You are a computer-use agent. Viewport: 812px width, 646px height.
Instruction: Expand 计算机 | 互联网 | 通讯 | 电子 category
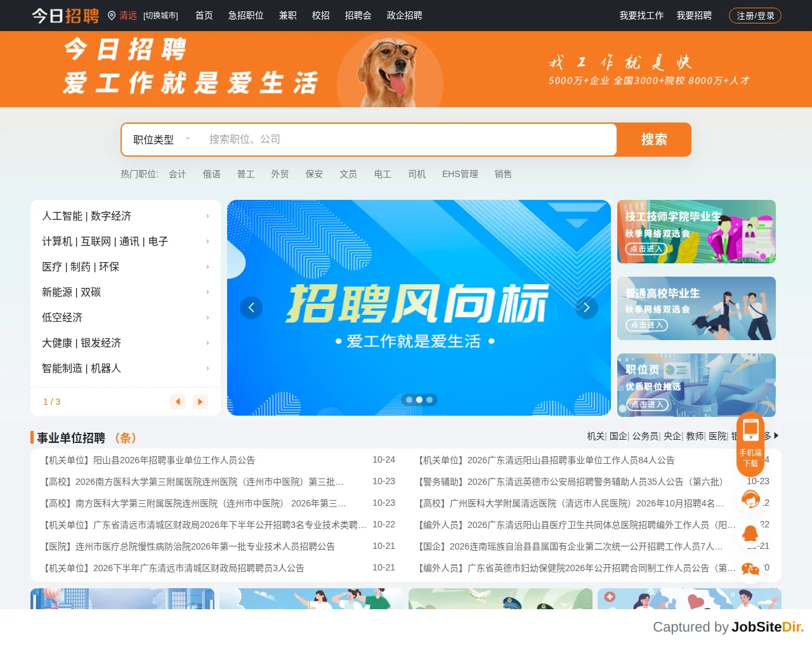(x=126, y=242)
